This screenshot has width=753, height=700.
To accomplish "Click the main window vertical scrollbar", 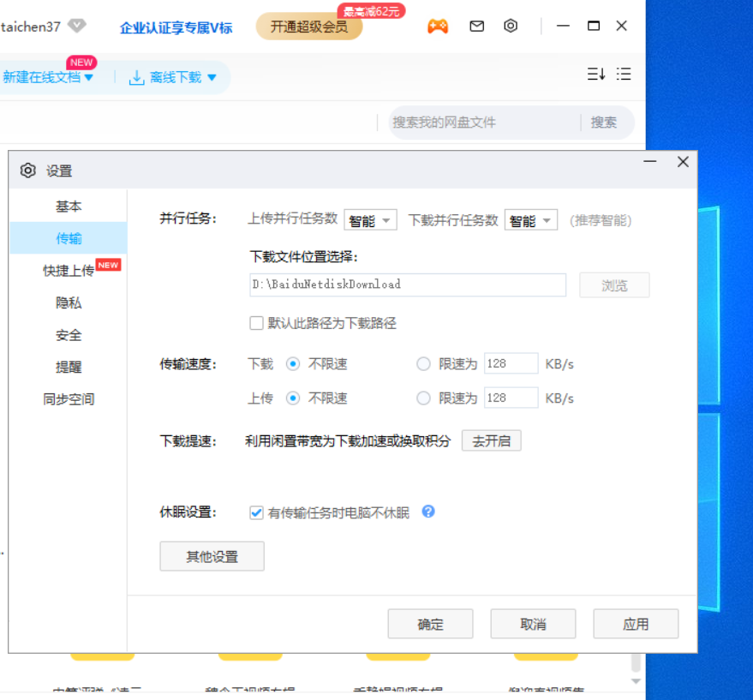I will (636, 663).
